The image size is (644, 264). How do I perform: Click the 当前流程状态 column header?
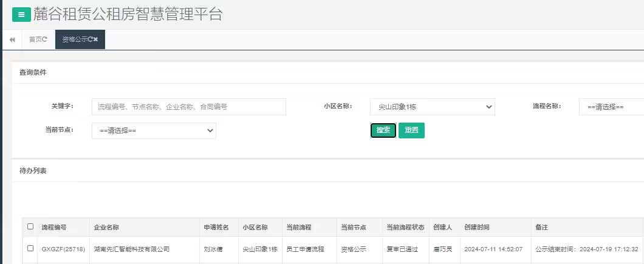(405, 227)
